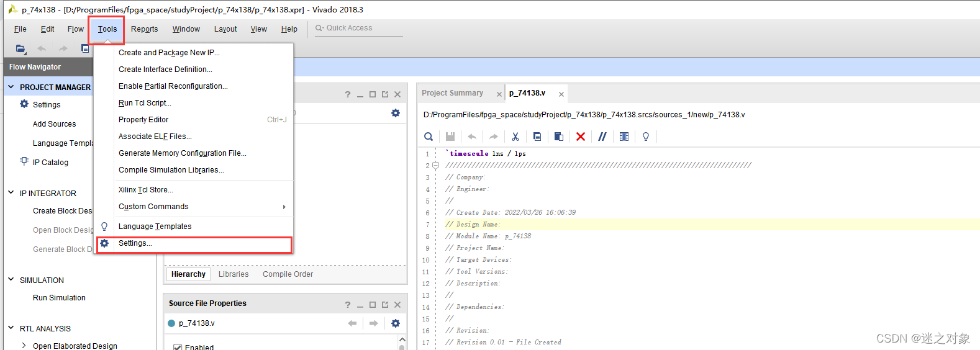Image resolution: width=980 pixels, height=350 pixels.
Task: Click the redo arrow in editor toolbar
Action: 494,137
